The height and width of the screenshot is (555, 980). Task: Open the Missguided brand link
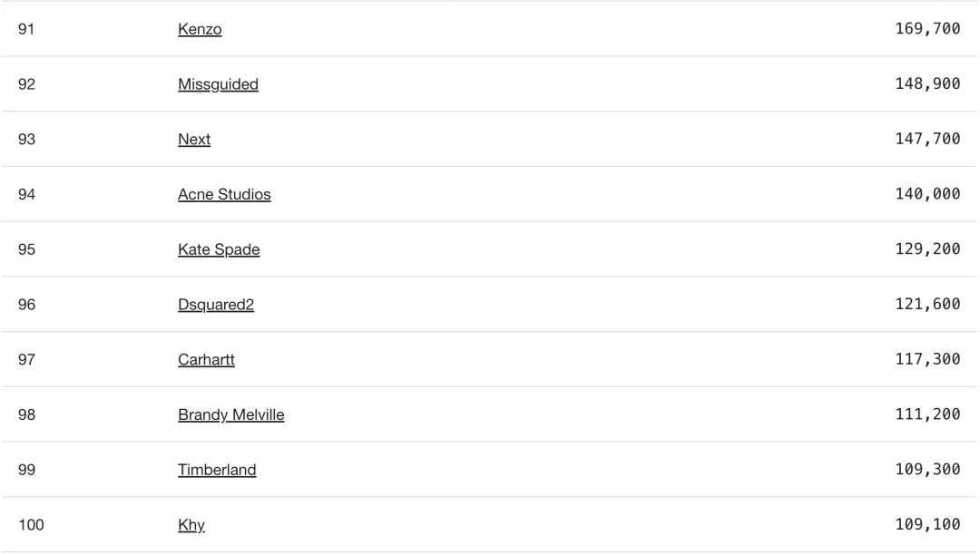[218, 84]
